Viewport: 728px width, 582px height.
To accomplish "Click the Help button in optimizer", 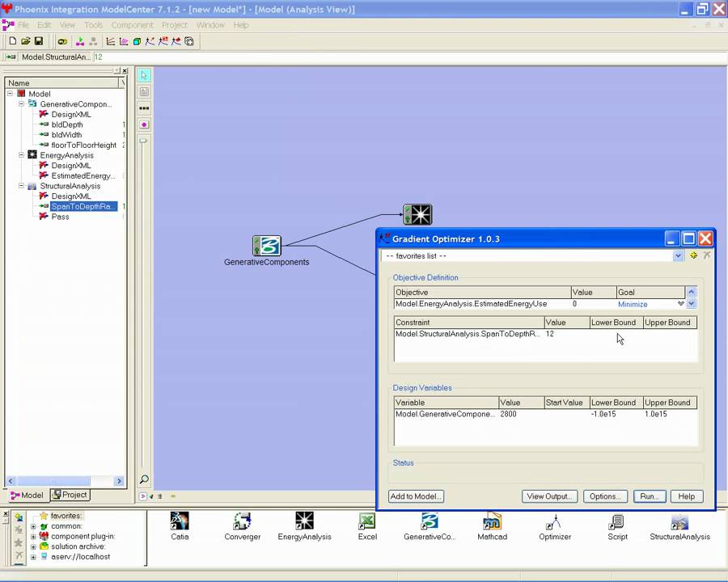I will click(x=686, y=496).
